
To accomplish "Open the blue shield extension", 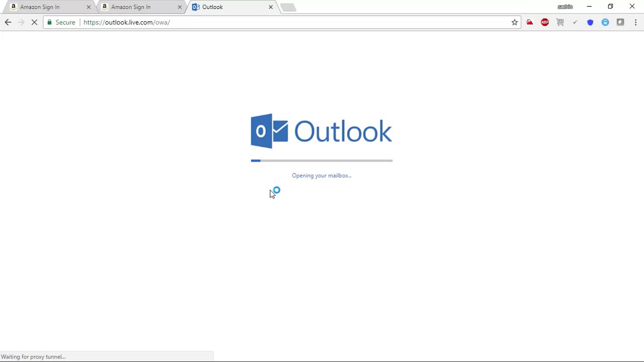I will pyautogui.click(x=590, y=22).
